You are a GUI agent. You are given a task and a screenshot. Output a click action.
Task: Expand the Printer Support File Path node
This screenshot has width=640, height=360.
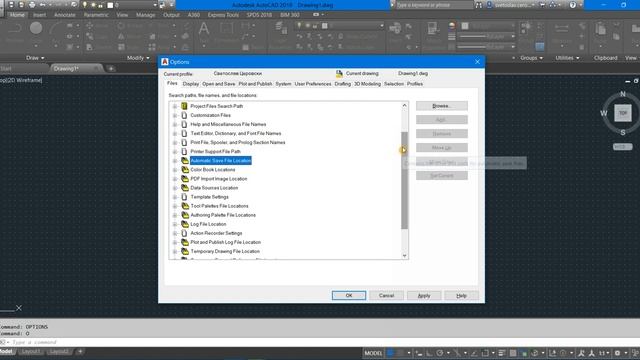click(175, 151)
